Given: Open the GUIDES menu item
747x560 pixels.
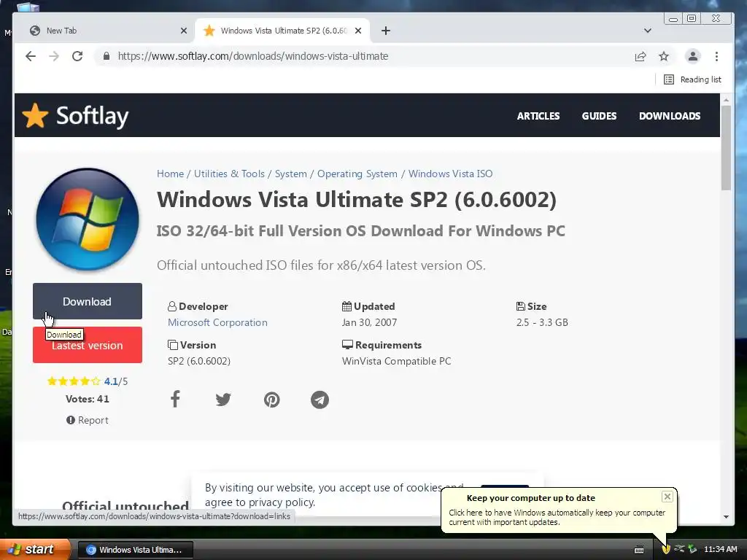Looking at the screenshot, I should (x=599, y=116).
